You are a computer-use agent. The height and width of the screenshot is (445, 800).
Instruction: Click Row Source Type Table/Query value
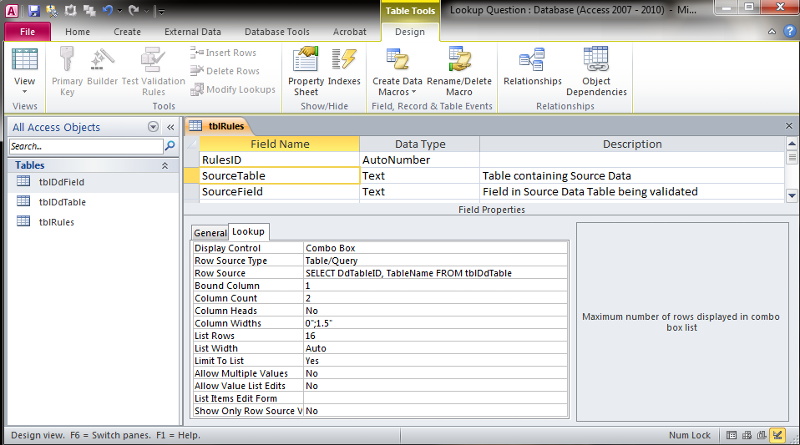tap(435, 261)
